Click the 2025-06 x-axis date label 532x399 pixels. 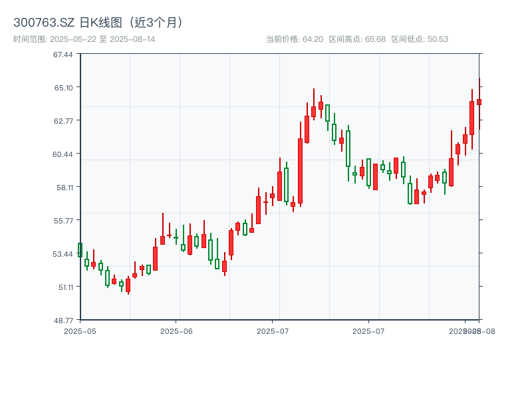point(176,331)
